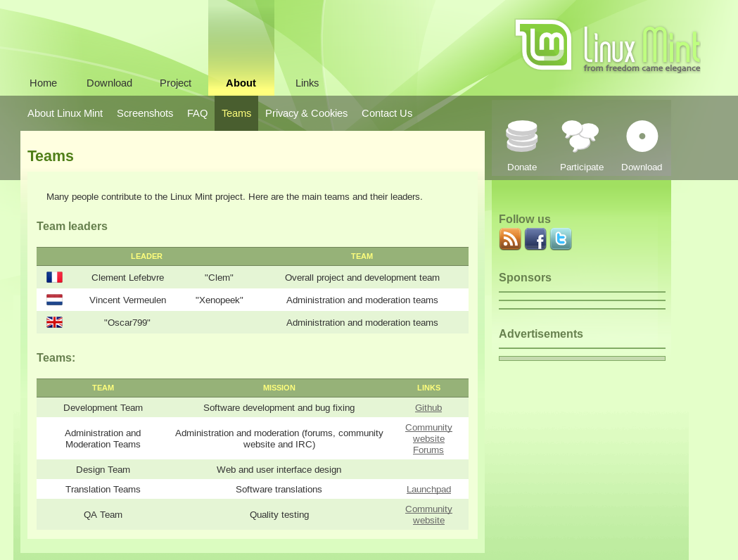Click the Development Team cell
Image resolution: width=738 pixels, height=560 pixels.
click(x=103, y=407)
